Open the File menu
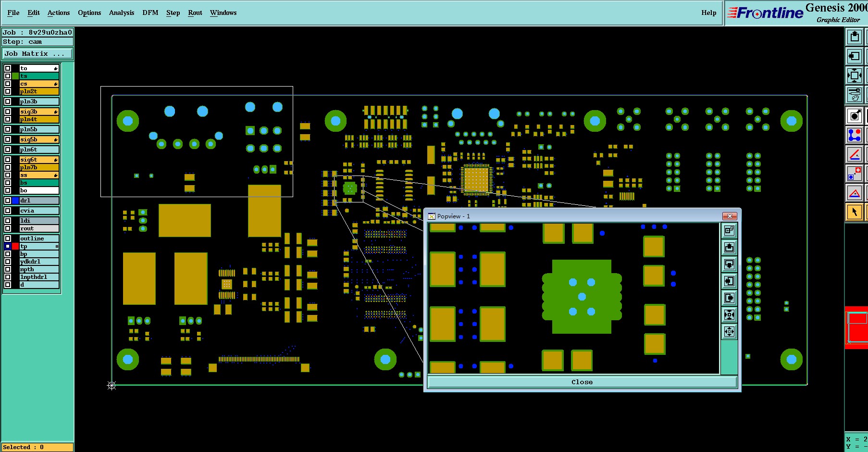 click(13, 13)
